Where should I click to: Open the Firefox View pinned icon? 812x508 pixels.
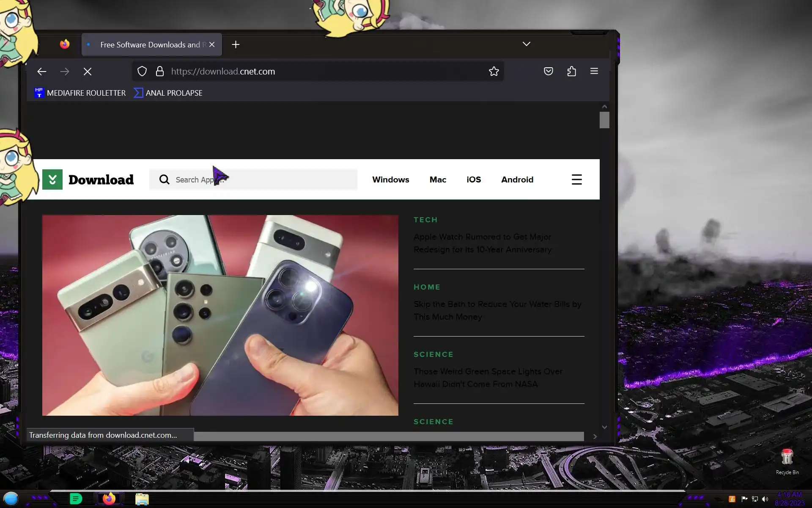coord(65,44)
